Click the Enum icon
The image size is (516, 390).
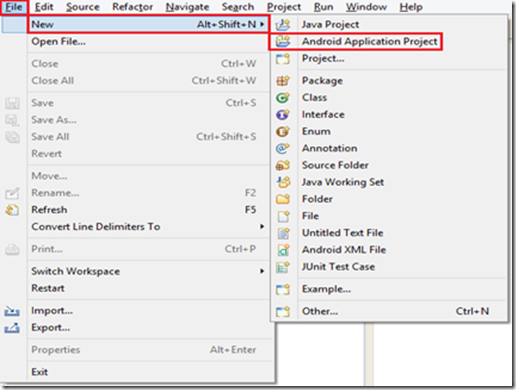(283, 131)
